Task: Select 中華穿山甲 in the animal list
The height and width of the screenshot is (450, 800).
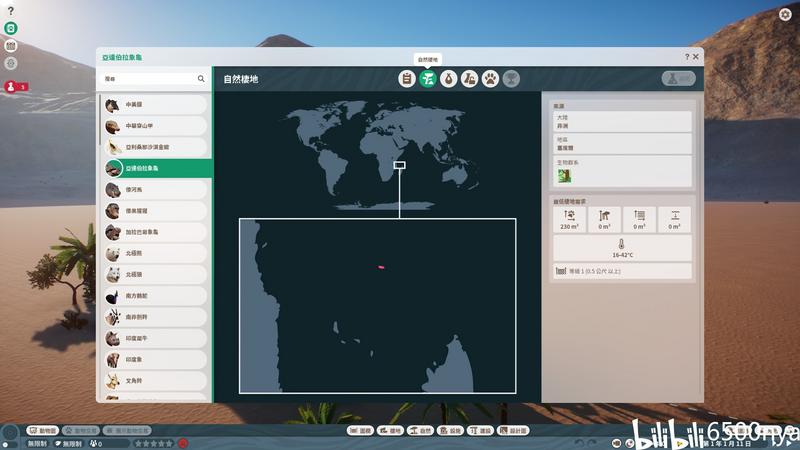Action: 156,126
